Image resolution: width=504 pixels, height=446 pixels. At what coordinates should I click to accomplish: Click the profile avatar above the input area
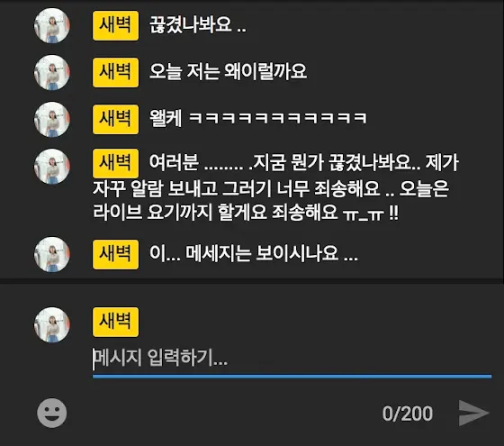coord(52,324)
